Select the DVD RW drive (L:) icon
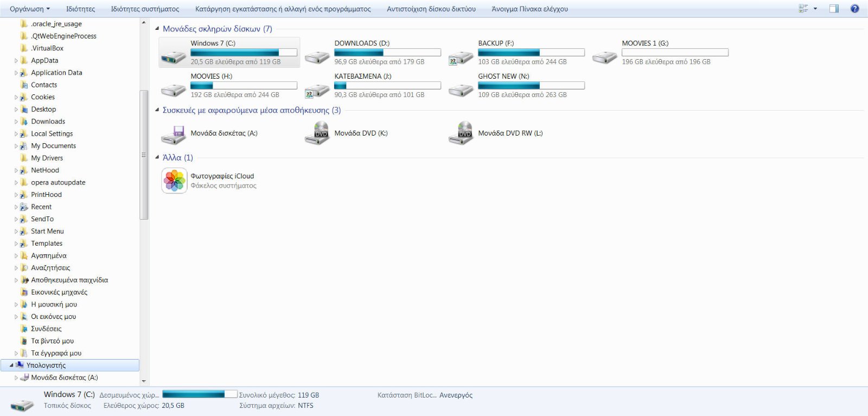The height and width of the screenshot is (416, 868). (461, 133)
